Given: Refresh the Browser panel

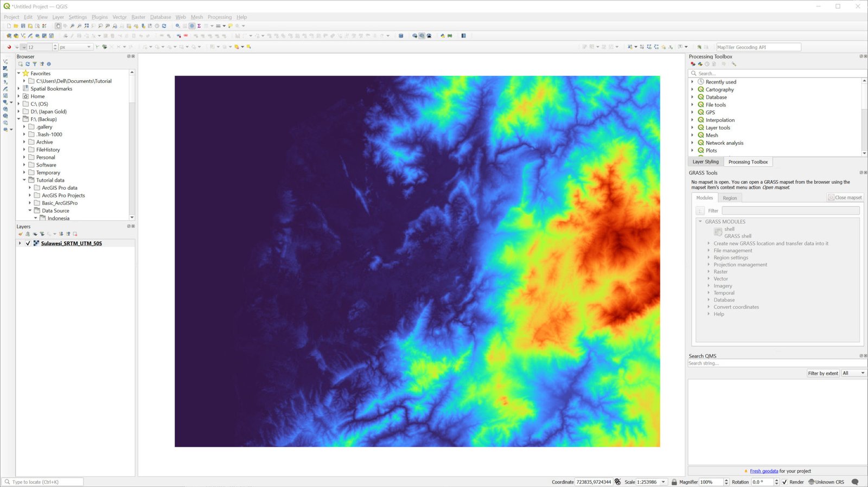Looking at the screenshot, I should coord(28,64).
